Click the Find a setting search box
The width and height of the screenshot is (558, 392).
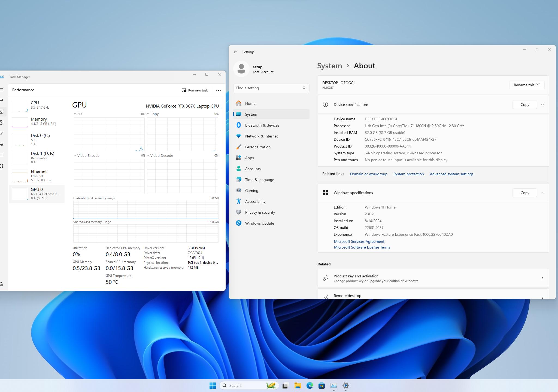pos(271,88)
